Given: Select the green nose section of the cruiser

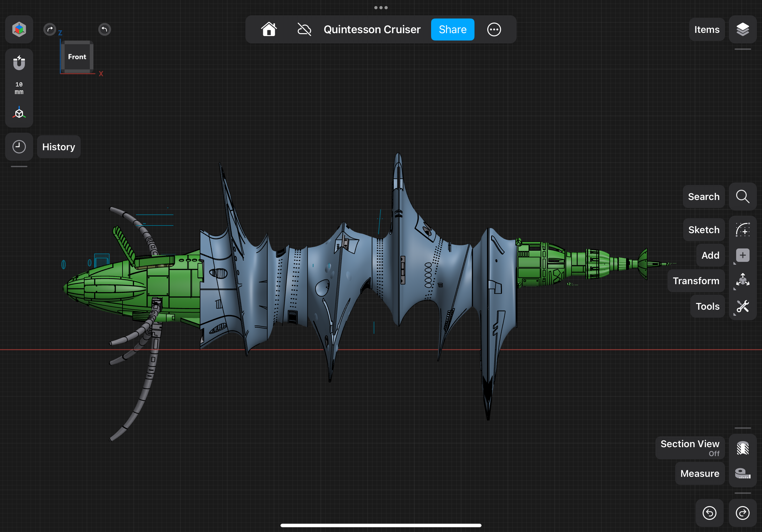Looking at the screenshot, I should point(133,287).
